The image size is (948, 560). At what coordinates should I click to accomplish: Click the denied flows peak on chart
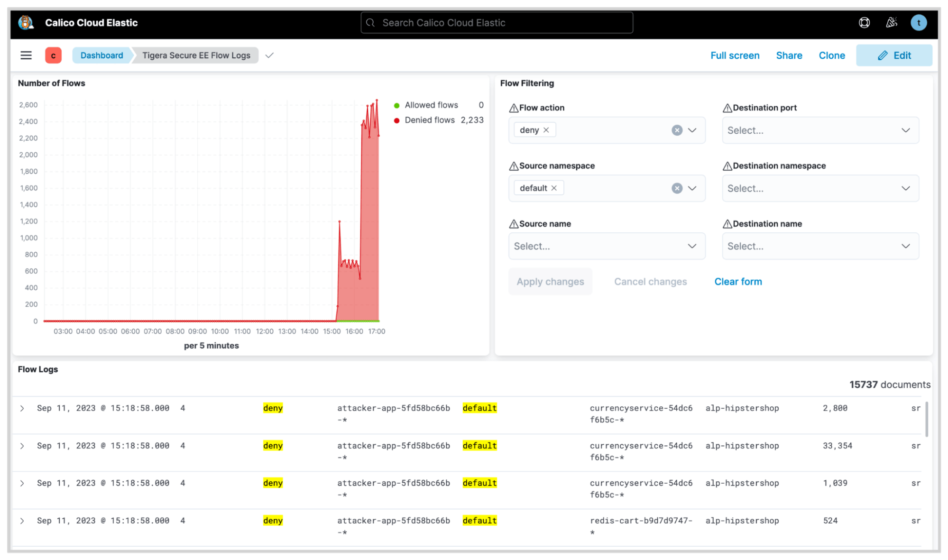(377, 100)
